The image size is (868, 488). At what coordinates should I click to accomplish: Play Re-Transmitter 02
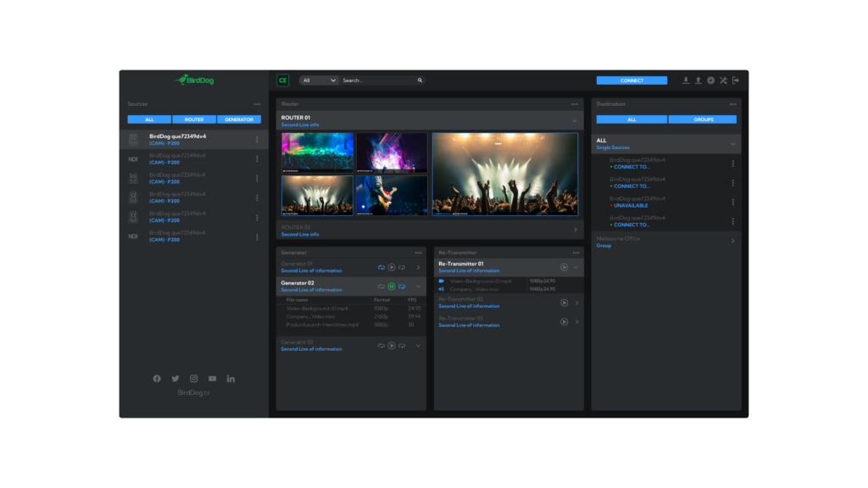click(x=564, y=302)
